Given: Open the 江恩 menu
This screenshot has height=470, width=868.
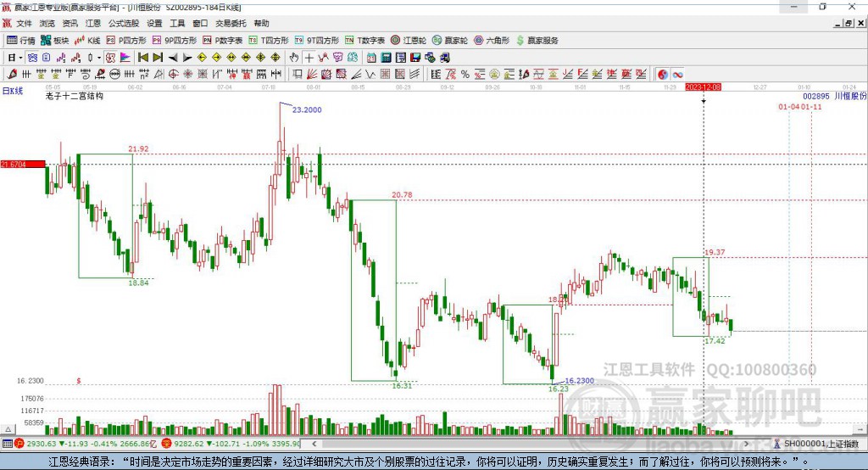Looking at the screenshot, I should tap(93, 23).
